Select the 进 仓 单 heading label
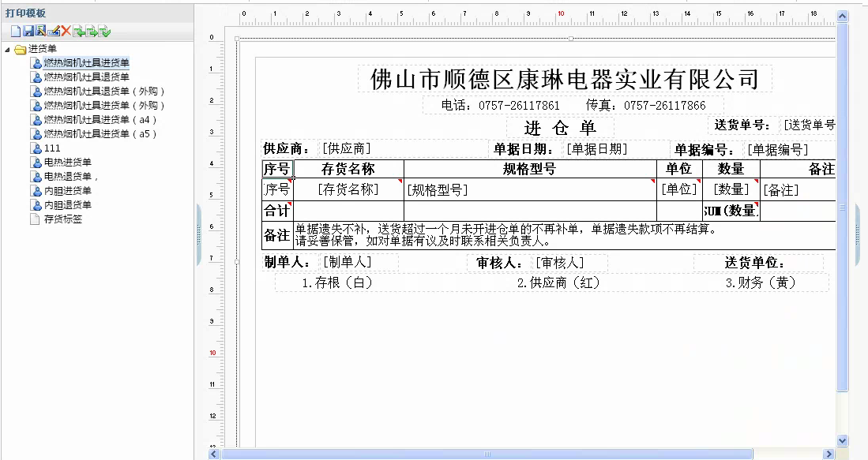 point(560,129)
